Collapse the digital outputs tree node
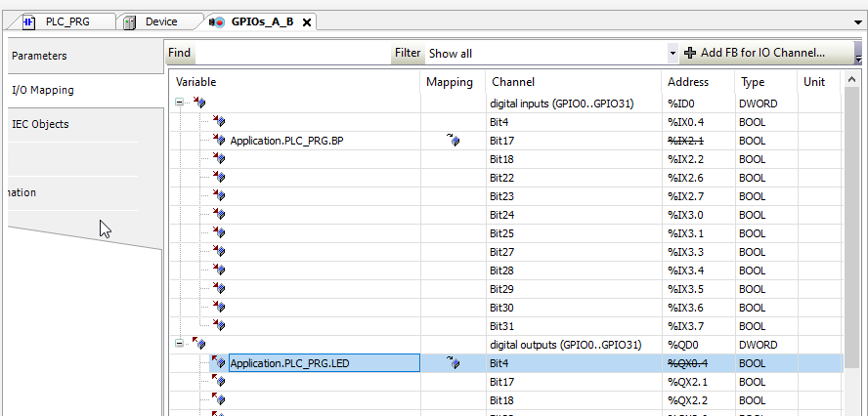Viewport: 868px width, 416px height. pos(179,344)
